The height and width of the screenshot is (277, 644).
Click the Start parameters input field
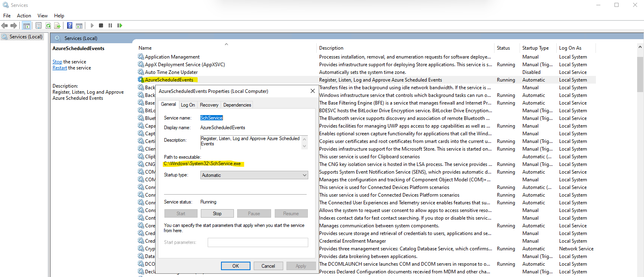coord(258,242)
